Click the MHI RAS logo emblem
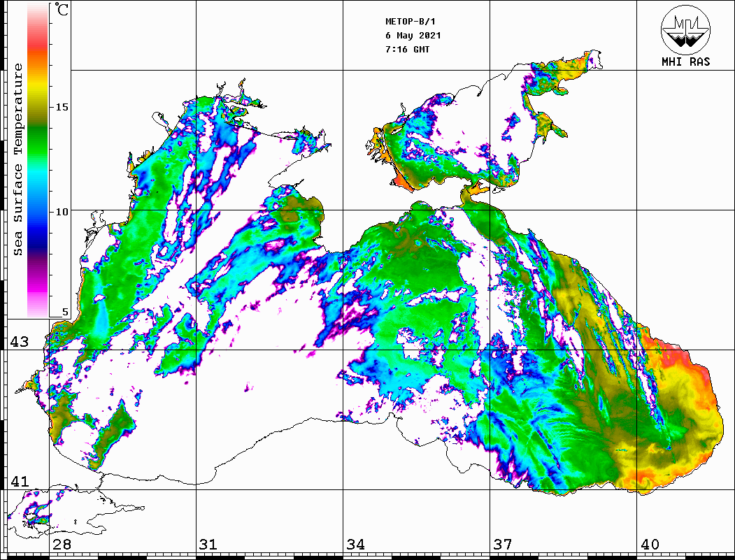The height and width of the screenshot is (560, 735). (685, 29)
